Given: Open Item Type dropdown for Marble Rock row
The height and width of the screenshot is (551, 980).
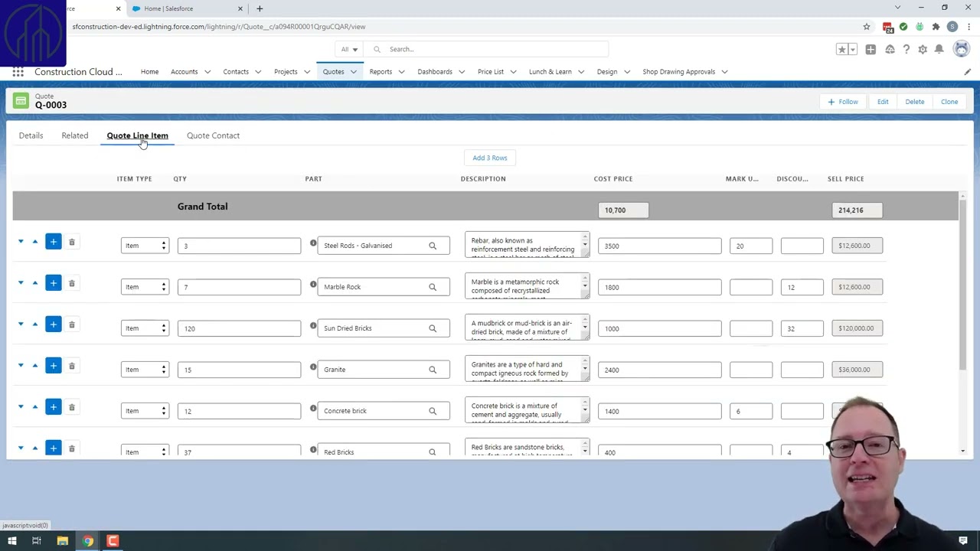Looking at the screenshot, I should coord(145,287).
